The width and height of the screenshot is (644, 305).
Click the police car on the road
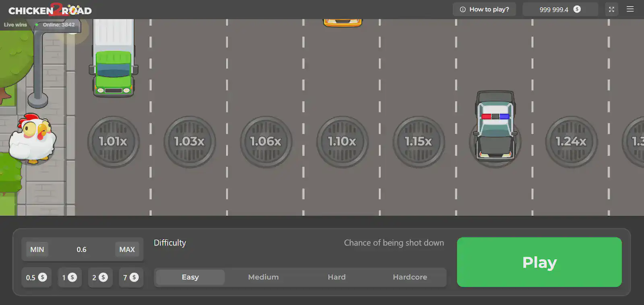[495, 125]
